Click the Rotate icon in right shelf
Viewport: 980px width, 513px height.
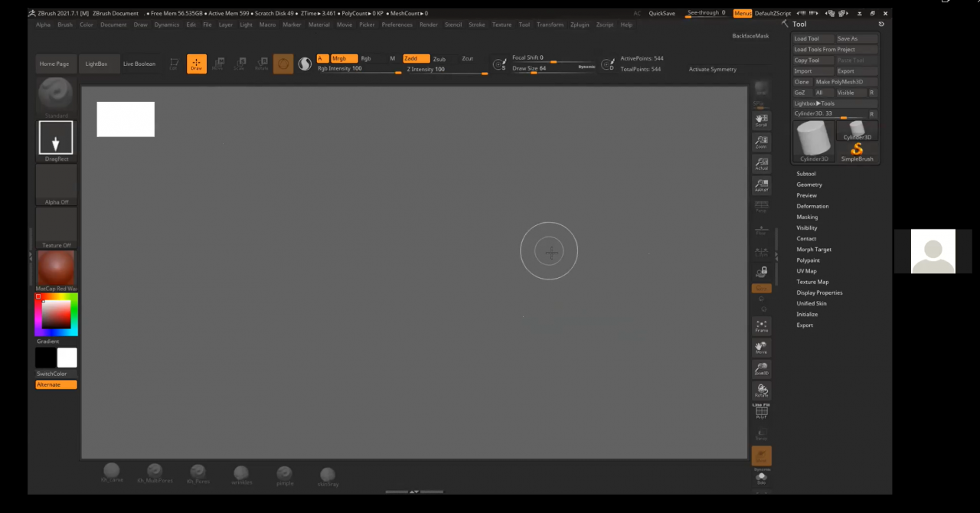point(761,390)
